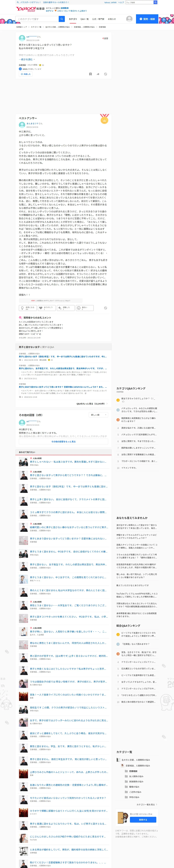Click avatar of answerer art********
This screenshot has height=868, width=174.
point(22,423)
